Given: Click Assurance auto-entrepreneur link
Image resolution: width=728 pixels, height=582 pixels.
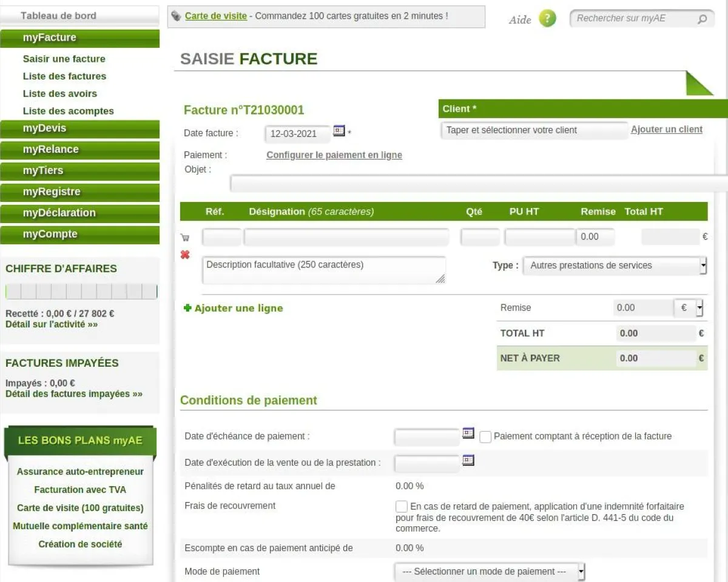Looking at the screenshot, I should coord(80,472).
